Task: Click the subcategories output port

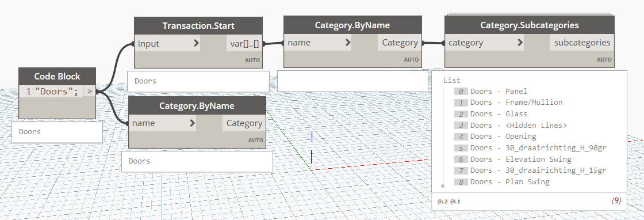Action: click(x=582, y=43)
